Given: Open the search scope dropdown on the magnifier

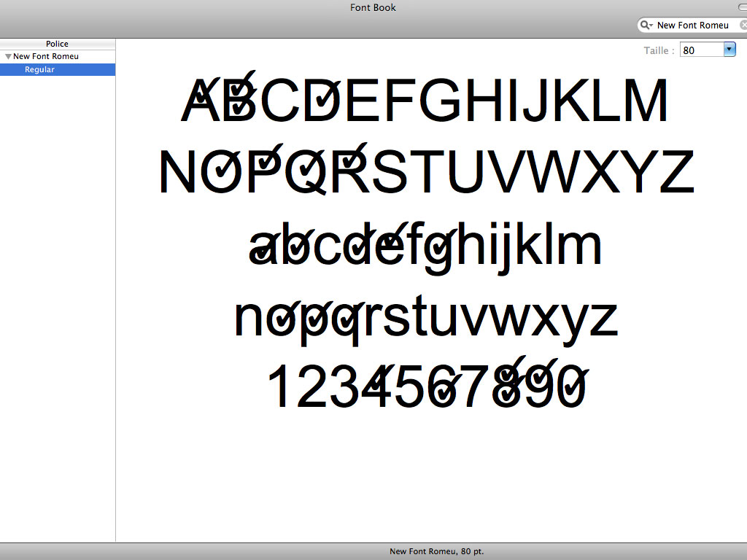Looking at the screenshot, I should (649, 25).
